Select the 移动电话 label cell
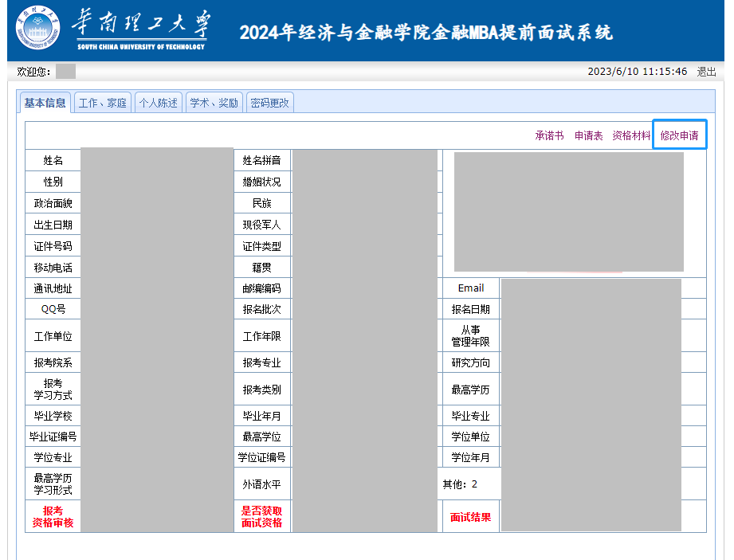Image resolution: width=734 pixels, height=560 pixels. pos(53,268)
